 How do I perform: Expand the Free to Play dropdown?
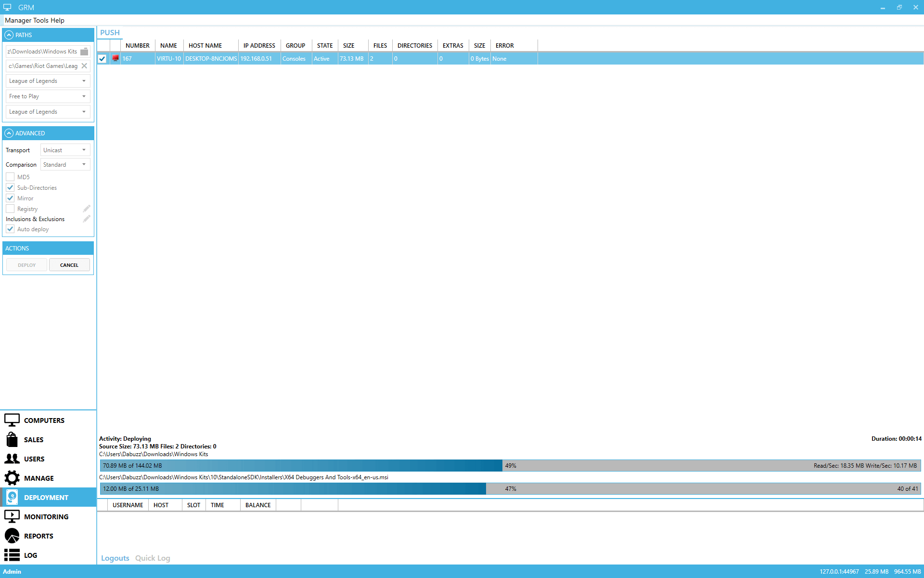tap(48, 96)
